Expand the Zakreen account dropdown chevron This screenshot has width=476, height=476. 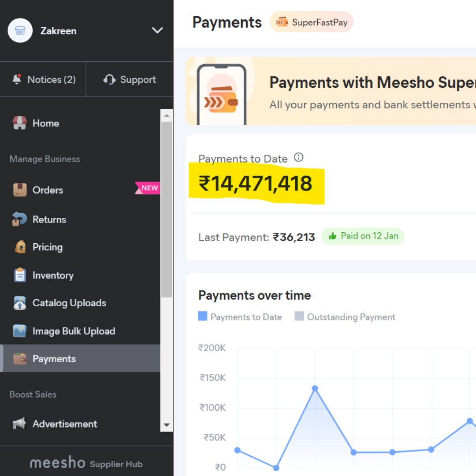[x=157, y=30]
